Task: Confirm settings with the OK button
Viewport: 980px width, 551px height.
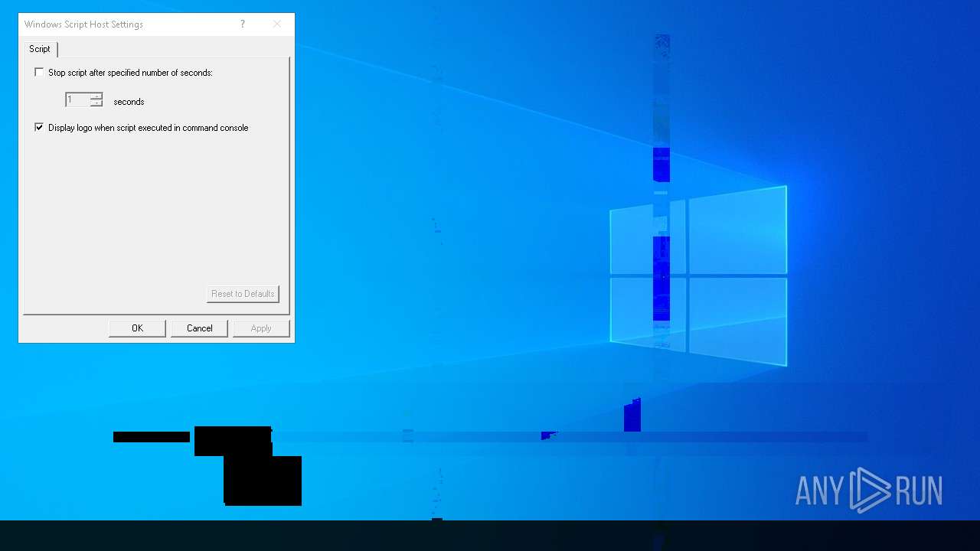Action: [x=137, y=328]
